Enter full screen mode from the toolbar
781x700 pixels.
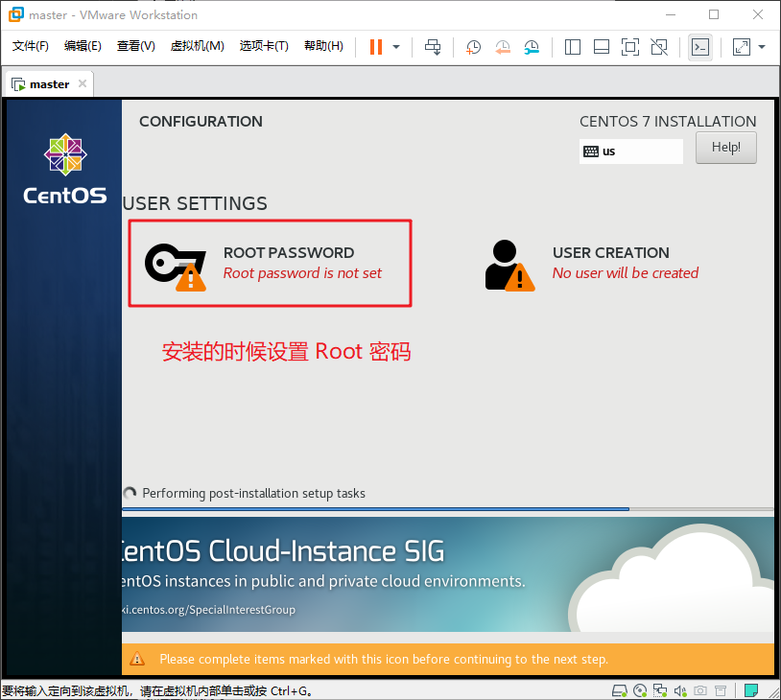coord(629,47)
